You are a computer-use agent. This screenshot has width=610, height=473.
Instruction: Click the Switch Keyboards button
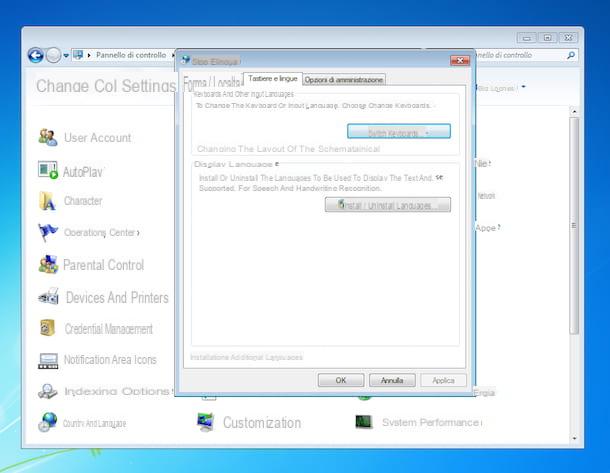(399, 131)
